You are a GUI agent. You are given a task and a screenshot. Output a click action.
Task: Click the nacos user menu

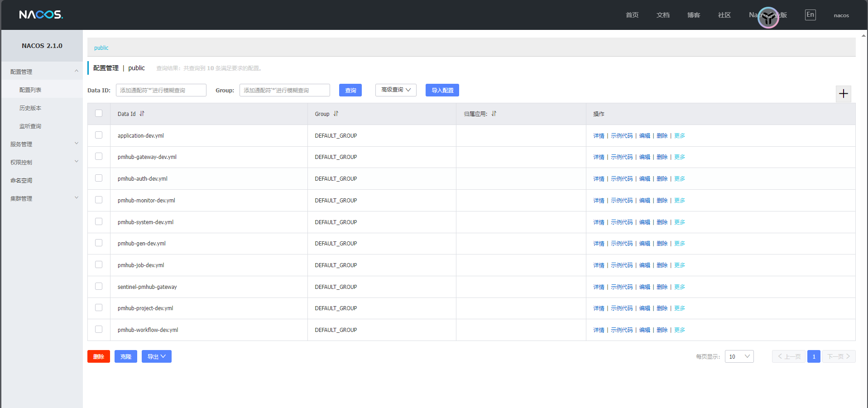(841, 15)
